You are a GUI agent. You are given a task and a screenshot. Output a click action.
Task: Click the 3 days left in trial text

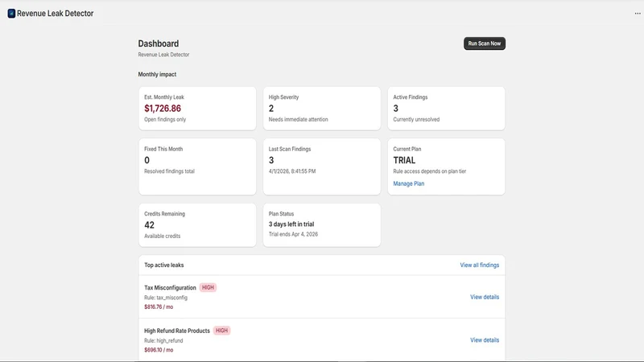tap(291, 224)
